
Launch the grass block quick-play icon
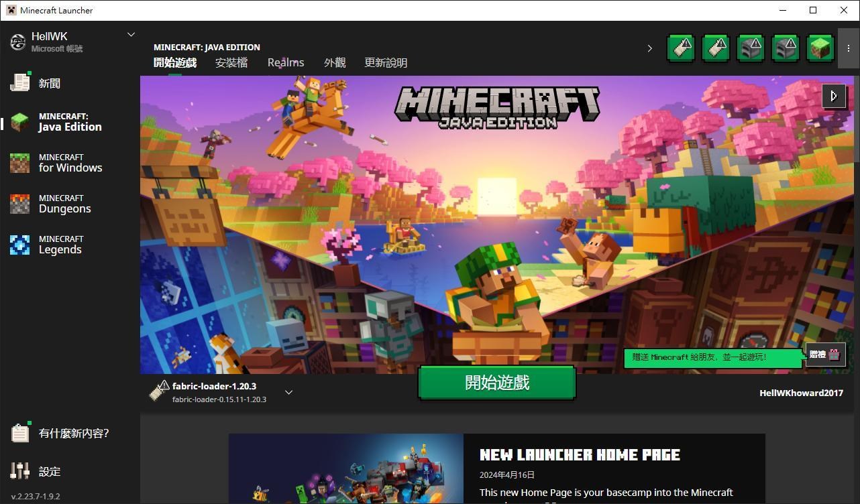point(820,48)
